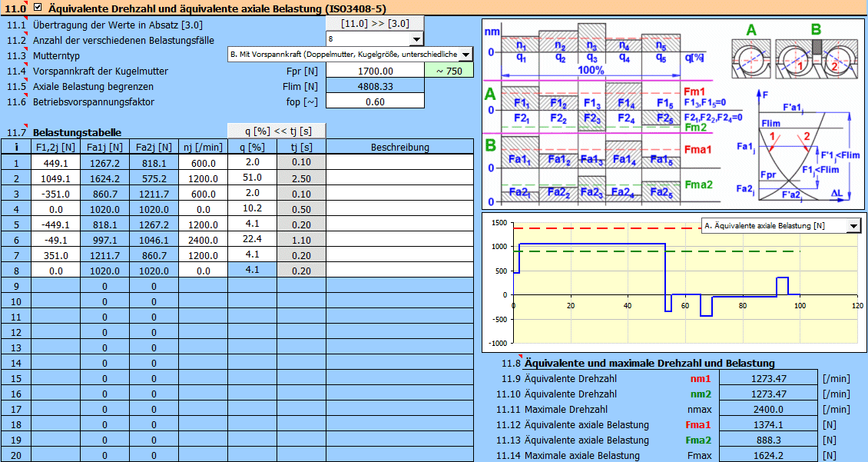Viewport: 868px width, 462px height.
Task: Click the F1,2j [N] column header
Action: tap(56, 147)
